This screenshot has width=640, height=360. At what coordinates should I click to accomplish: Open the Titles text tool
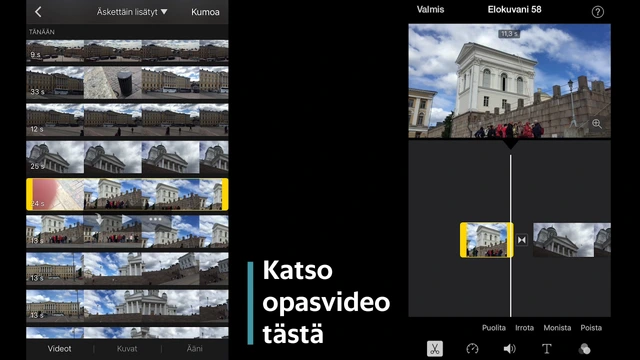point(547,349)
